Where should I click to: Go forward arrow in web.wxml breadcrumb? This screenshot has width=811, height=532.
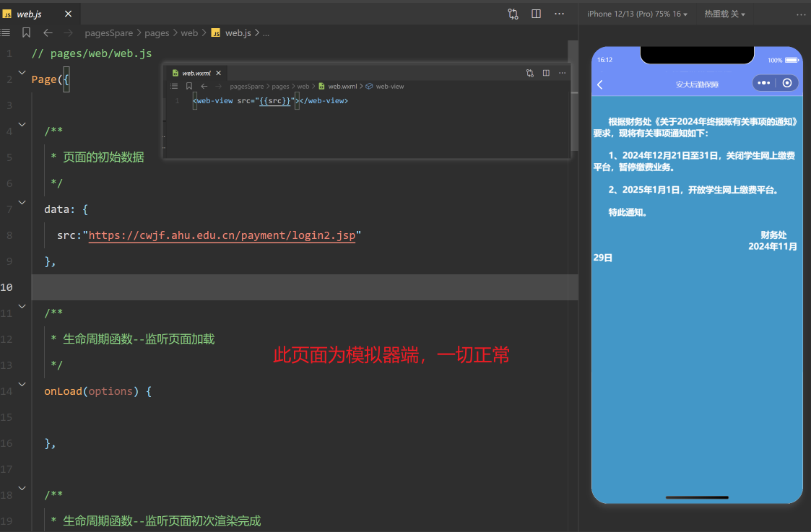[x=218, y=87]
